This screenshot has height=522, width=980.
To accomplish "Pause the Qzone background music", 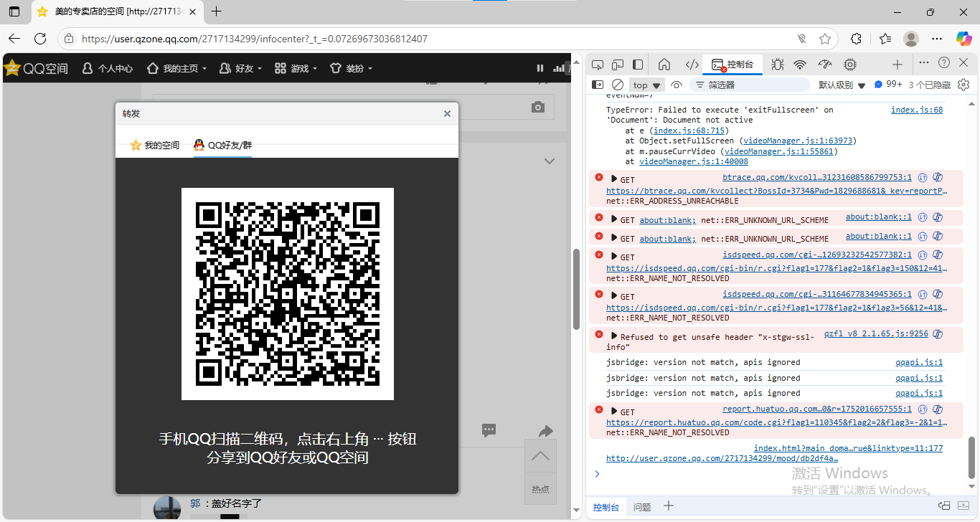I will click(540, 68).
